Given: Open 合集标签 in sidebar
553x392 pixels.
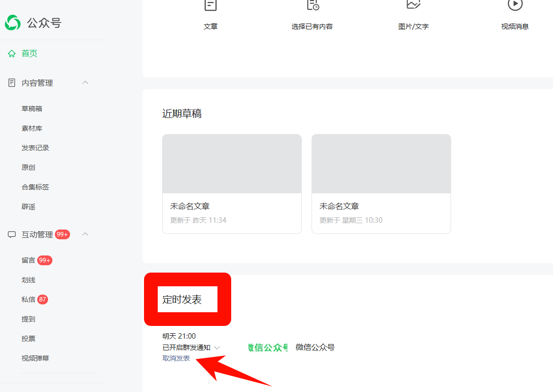Looking at the screenshot, I should tap(35, 187).
